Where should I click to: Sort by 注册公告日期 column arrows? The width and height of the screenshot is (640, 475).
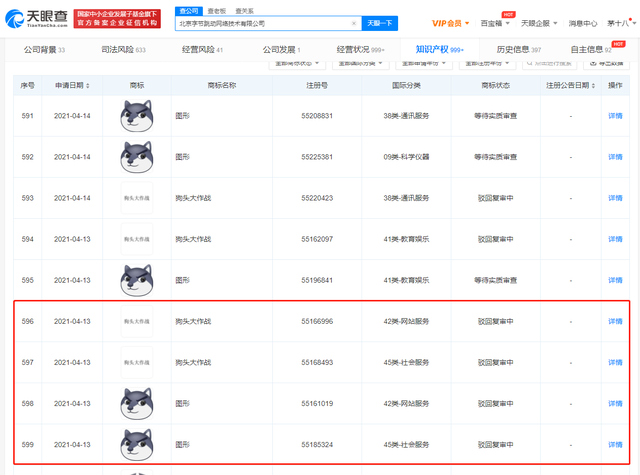[x=593, y=85]
